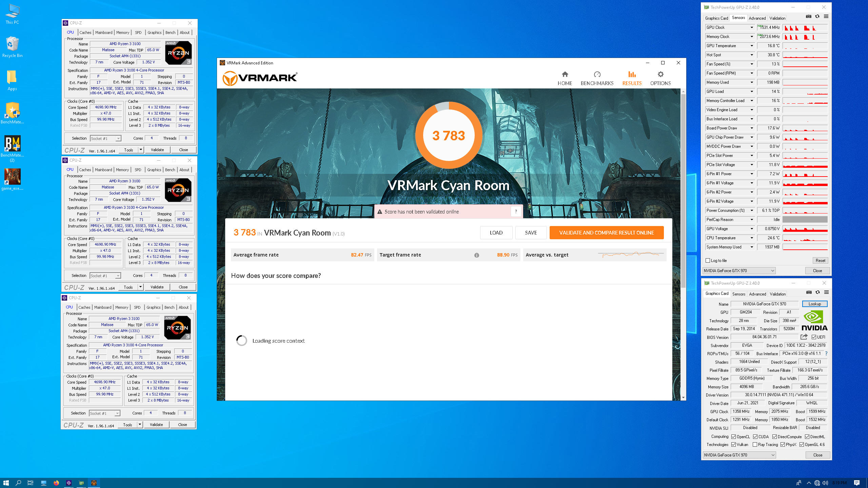The image size is (868, 488).
Task: Open hamburger menu in bottom GPU-Z window
Action: pyautogui.click(x=826, y=292)
